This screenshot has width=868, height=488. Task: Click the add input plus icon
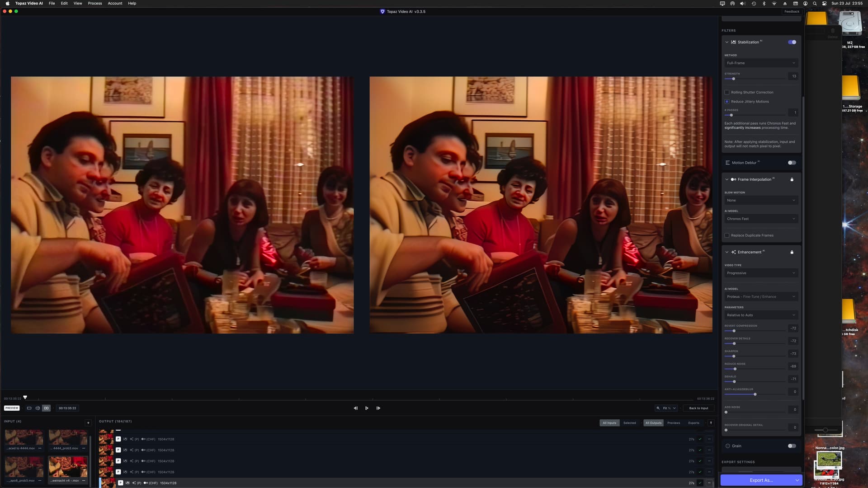coord(88,423)
